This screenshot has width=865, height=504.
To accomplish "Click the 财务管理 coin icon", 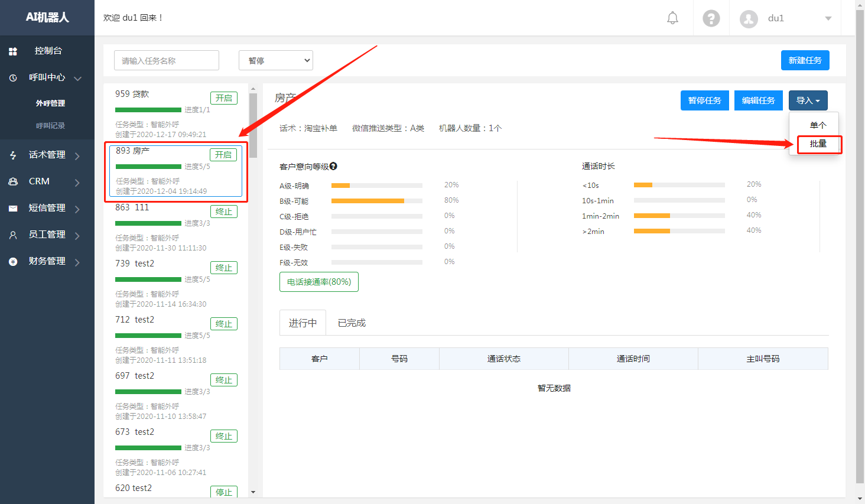I will click(x=13, y=262).
